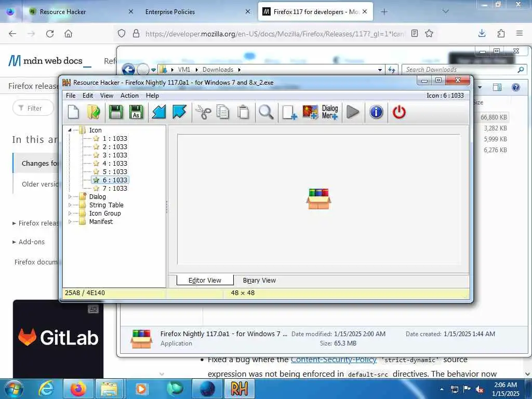532x399 pixels.
Task: Reload the page in Firefox
Action: 50,34
